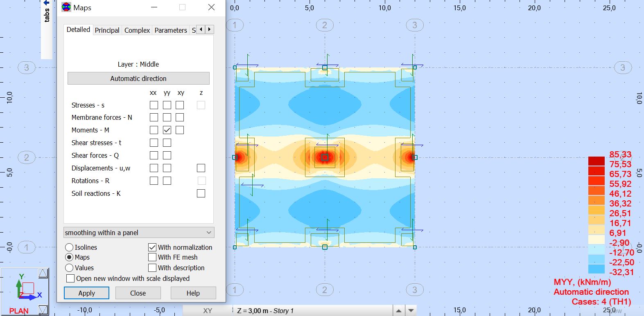Enable Stresses - s xx checkbox

(154, 105)
